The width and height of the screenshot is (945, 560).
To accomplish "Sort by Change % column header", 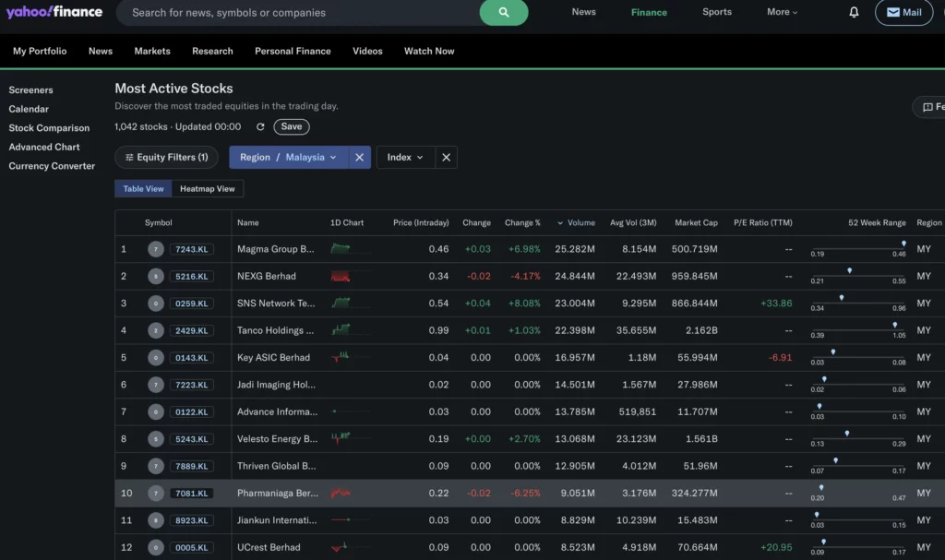I will [x=522, y=223].
